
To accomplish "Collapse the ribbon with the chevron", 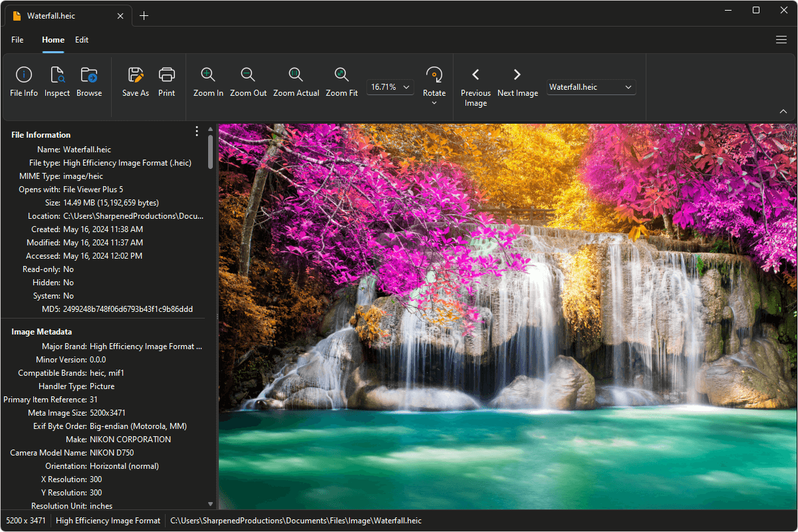I will pos(783,111).
